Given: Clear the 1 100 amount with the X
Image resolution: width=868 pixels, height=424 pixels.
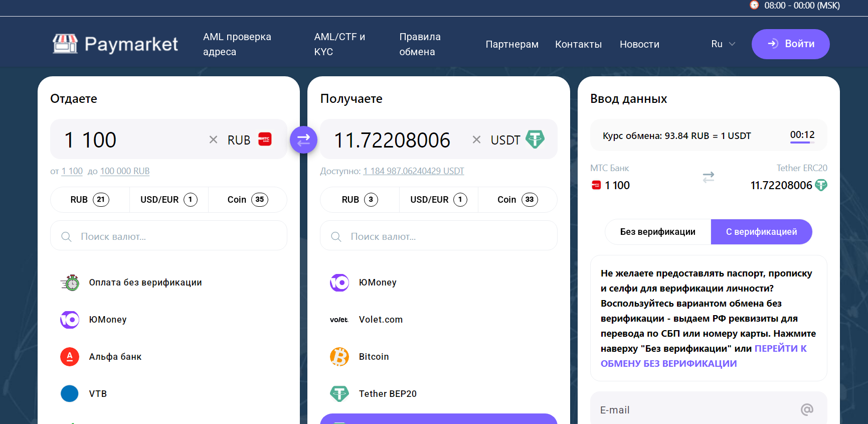Looking at the screenshot, I should pyautogui.click(x=213, y=139).
